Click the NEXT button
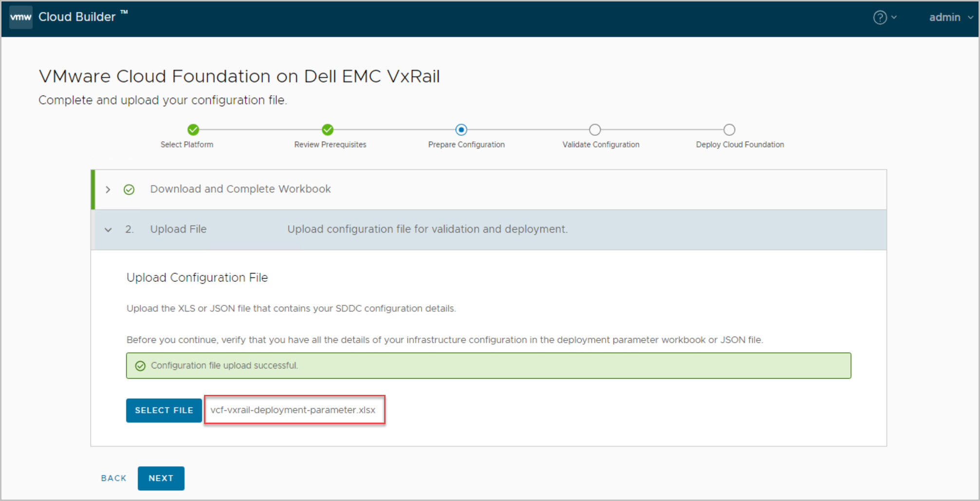The width and height of the screenshot is (980, 501). (161, 478)
